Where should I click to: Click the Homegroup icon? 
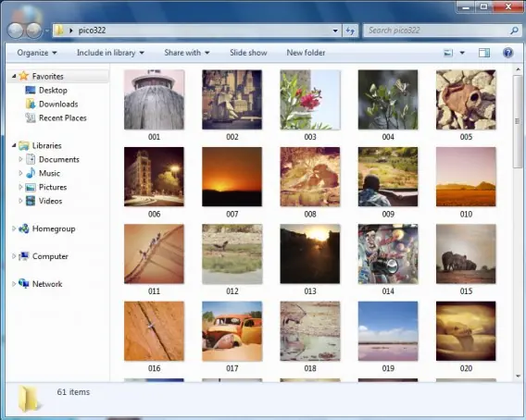coord(24,229)
